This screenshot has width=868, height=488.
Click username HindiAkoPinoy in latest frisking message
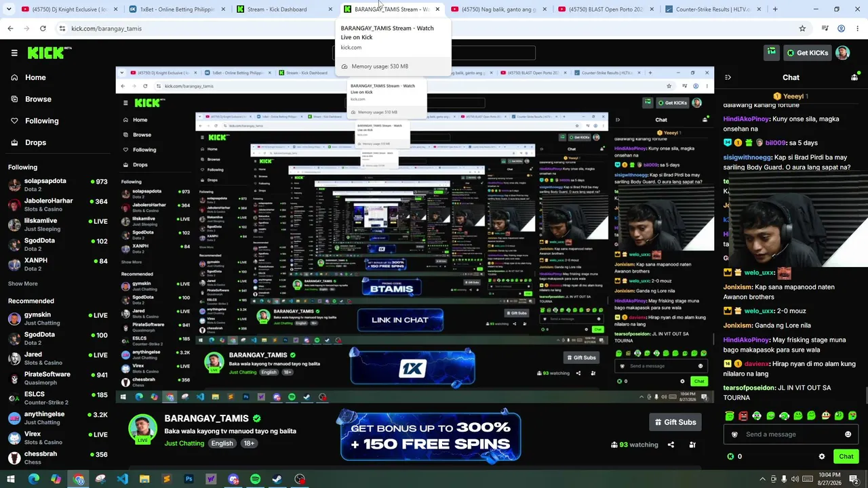pos(747,340)
